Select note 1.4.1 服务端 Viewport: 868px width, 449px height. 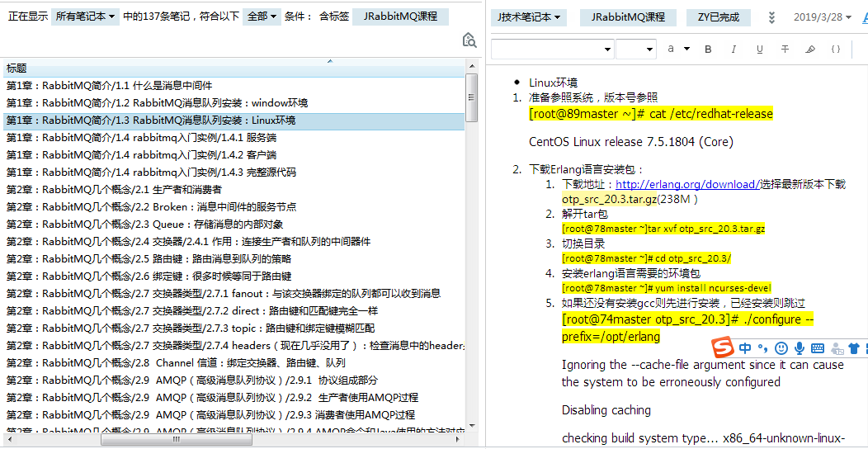point(234,138)
